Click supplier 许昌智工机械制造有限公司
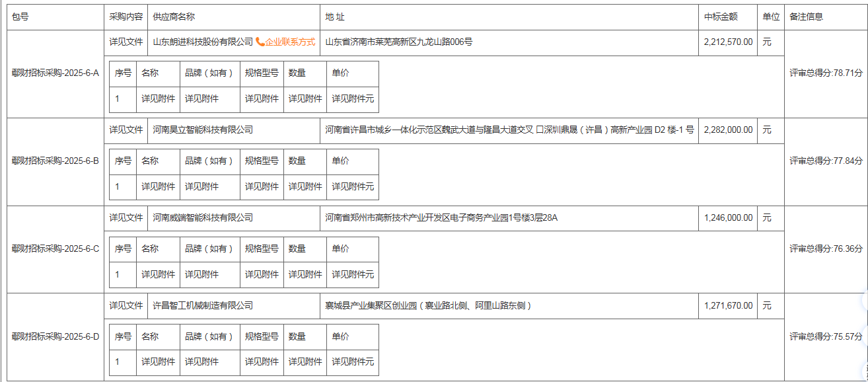The image size is (868, 382). pos(203,305)
